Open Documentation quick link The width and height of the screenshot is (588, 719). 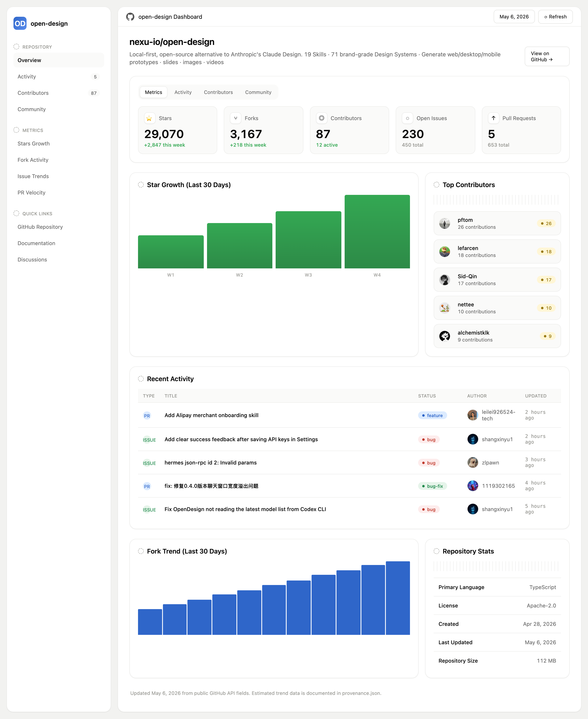(59, 243)
